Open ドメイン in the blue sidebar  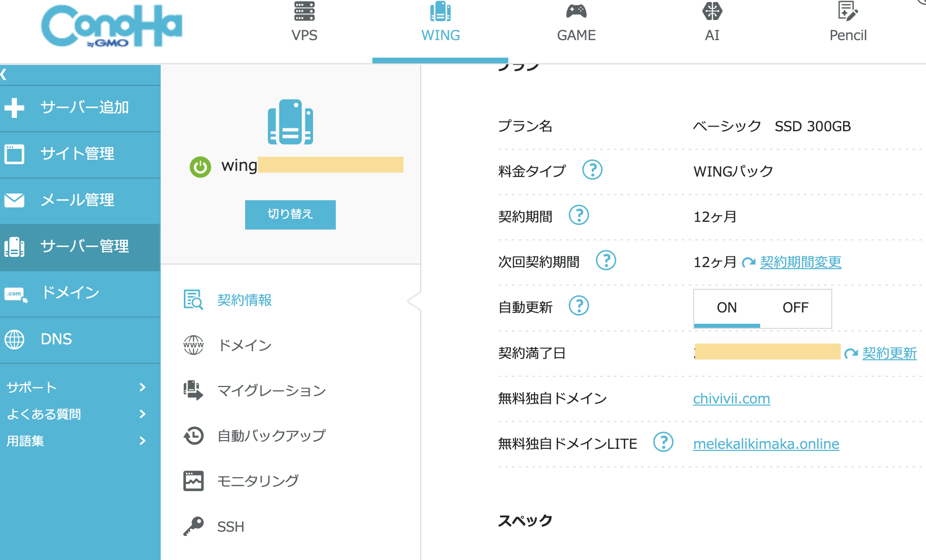pyautogui.click(x=80, y=293)
